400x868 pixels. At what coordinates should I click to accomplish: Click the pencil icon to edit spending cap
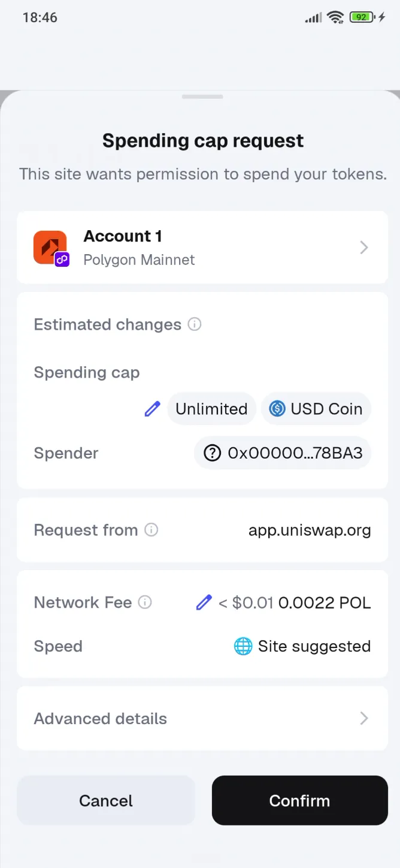click(152, 408)
